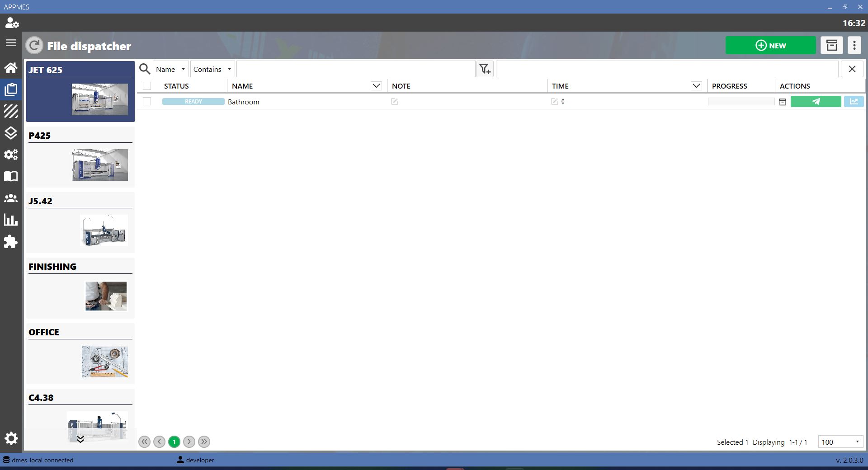Click the 16:32 clock display
868x470 pixels.
pos(854,23)
